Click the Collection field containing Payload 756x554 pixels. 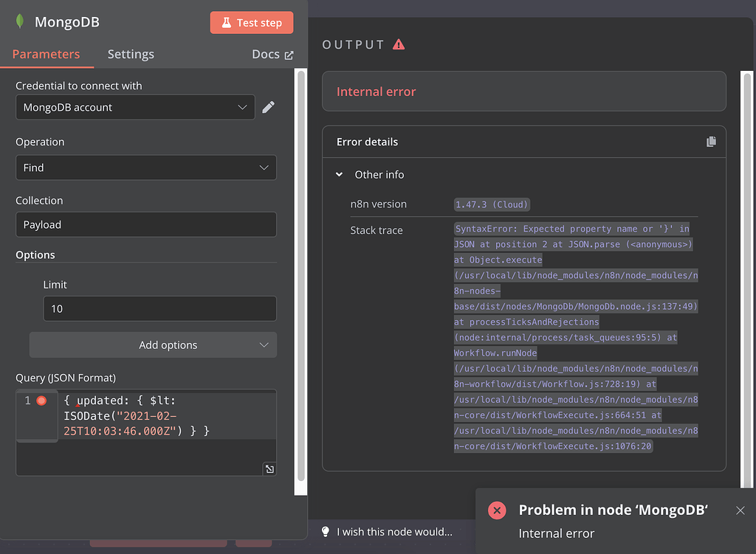tap(145, 224)
